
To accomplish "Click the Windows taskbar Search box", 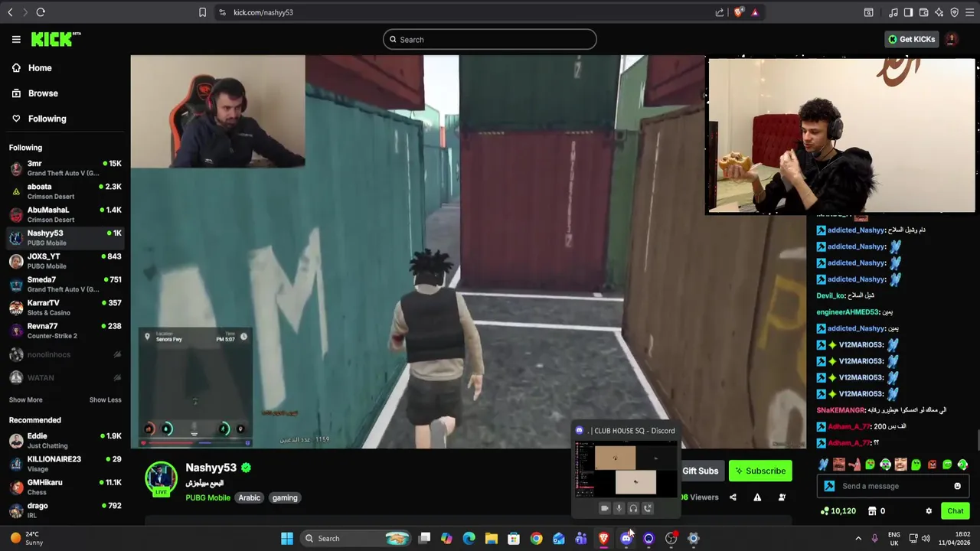I will (357, 539).
